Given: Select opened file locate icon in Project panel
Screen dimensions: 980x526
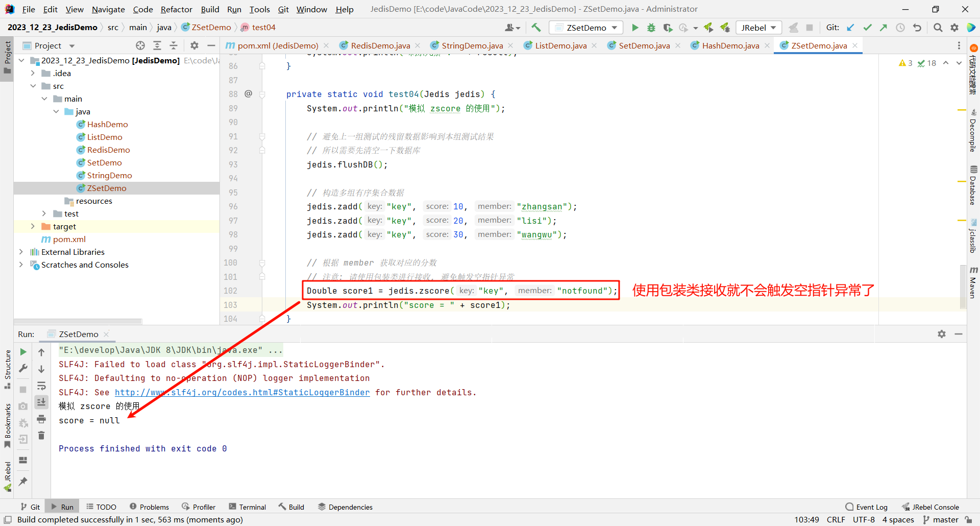Looking at the screenshot, I should tap(140, 45).
